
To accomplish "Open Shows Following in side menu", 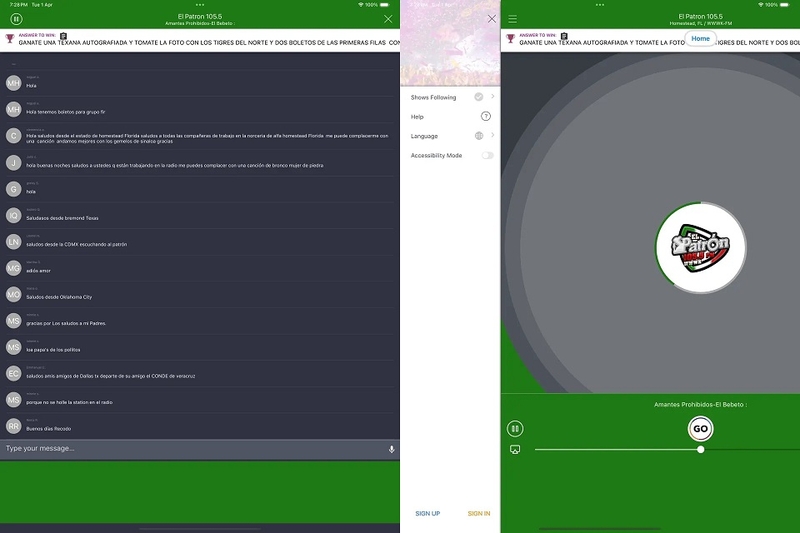I will click(452, 97).
